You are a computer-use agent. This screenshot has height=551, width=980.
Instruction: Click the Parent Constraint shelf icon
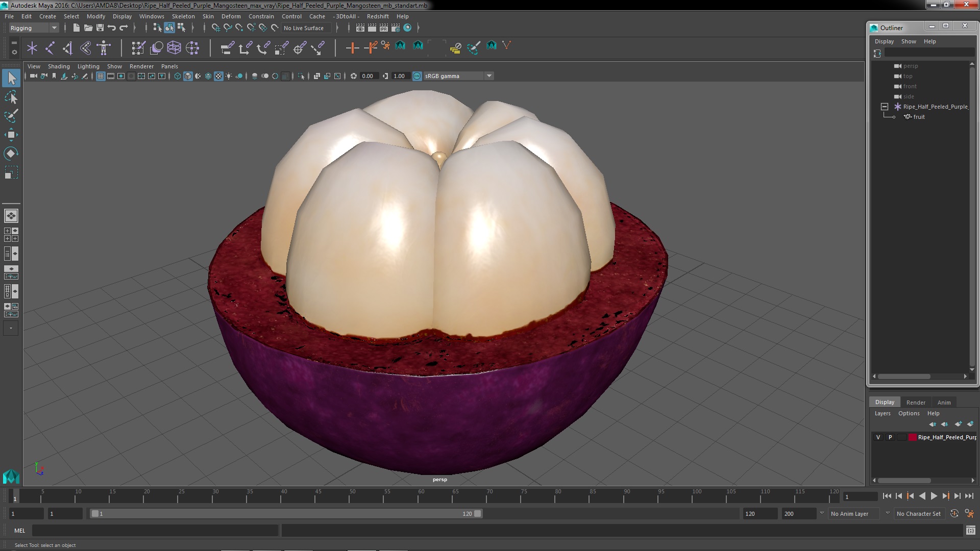pyautogui.click(x=227, y=48)
